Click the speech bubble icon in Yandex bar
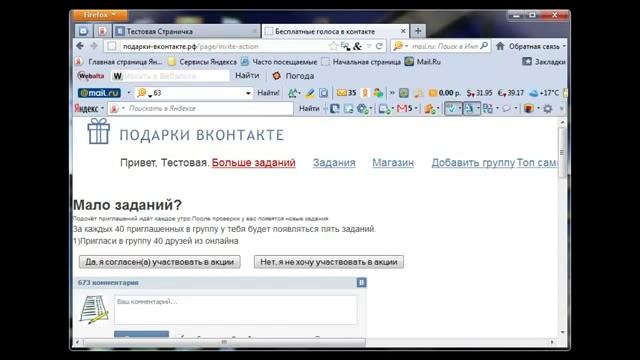The image size is (640, 360). 507,109
